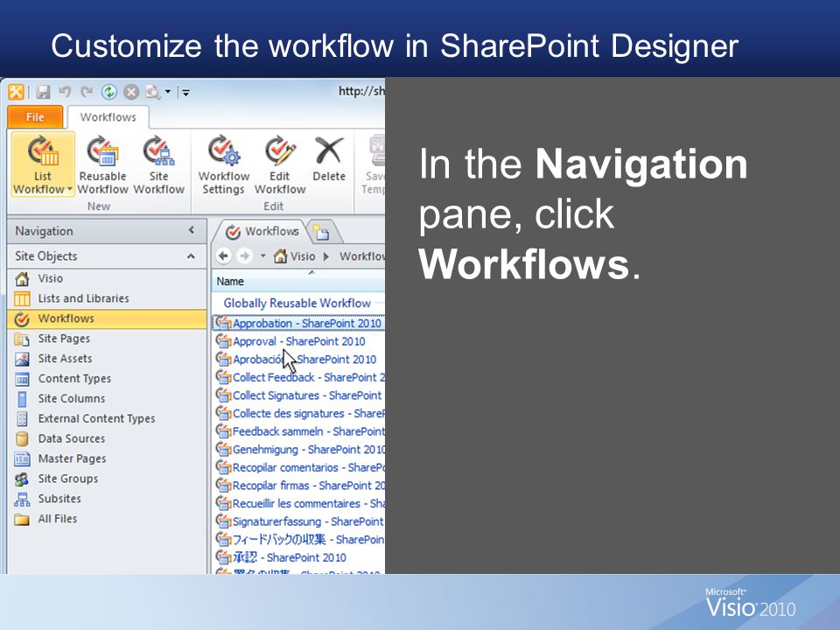The image size is (840, 630).
Task: Click the Visio home icon in breadcrumb
Action: [280, 256]
